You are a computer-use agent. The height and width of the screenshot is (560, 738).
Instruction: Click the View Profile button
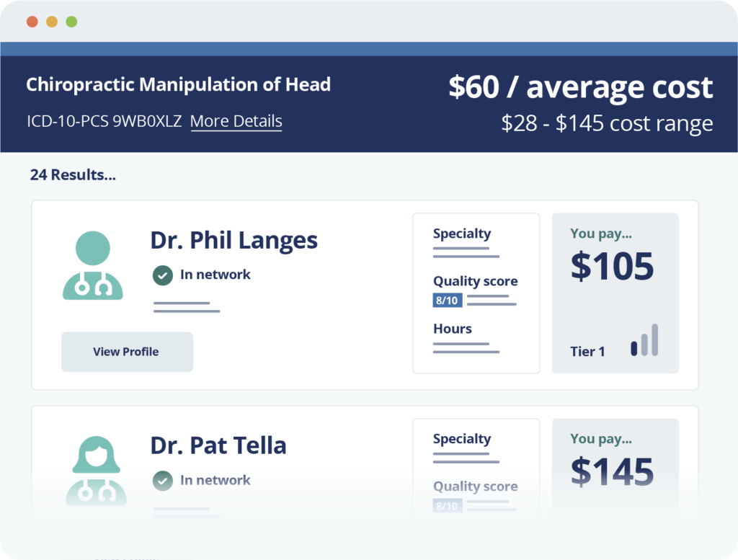(127, 351)
